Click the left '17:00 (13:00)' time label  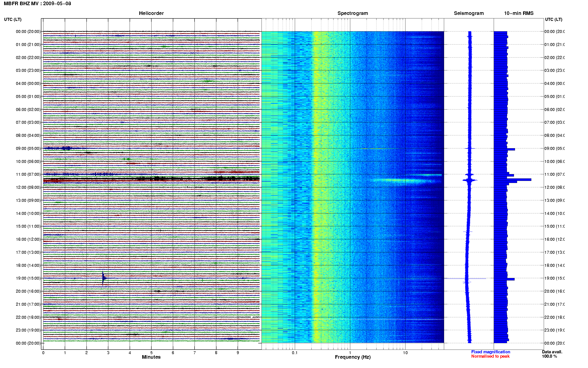28,252
